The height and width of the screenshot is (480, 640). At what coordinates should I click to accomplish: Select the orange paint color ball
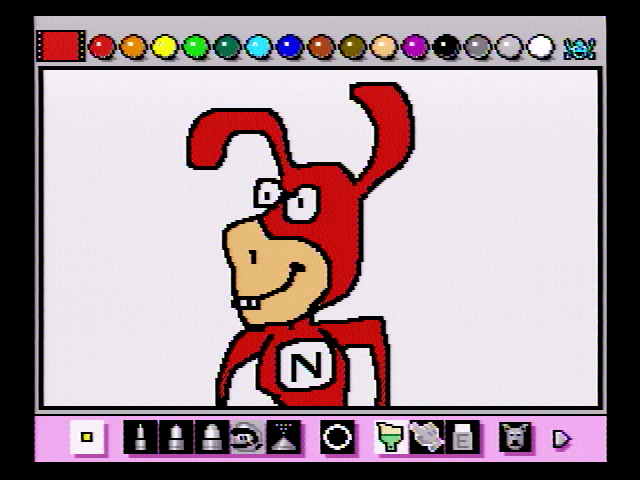[x=133, y=46]
